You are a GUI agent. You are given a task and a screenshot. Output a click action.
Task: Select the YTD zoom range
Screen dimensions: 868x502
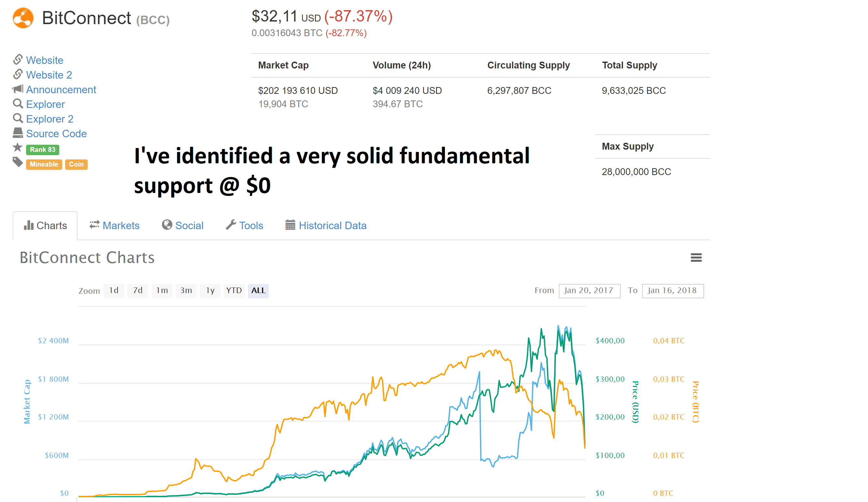(234, 290)
